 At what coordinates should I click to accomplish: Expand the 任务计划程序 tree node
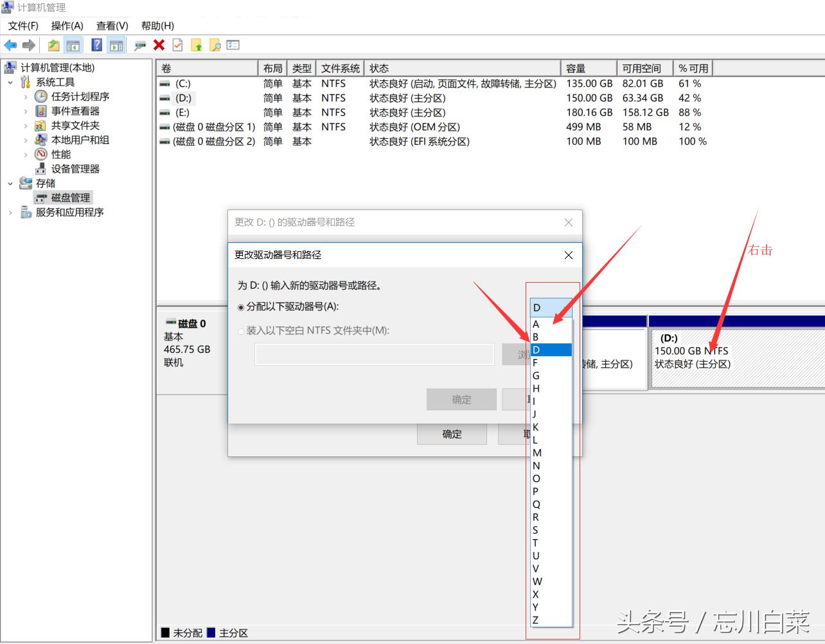click(26, 96)
